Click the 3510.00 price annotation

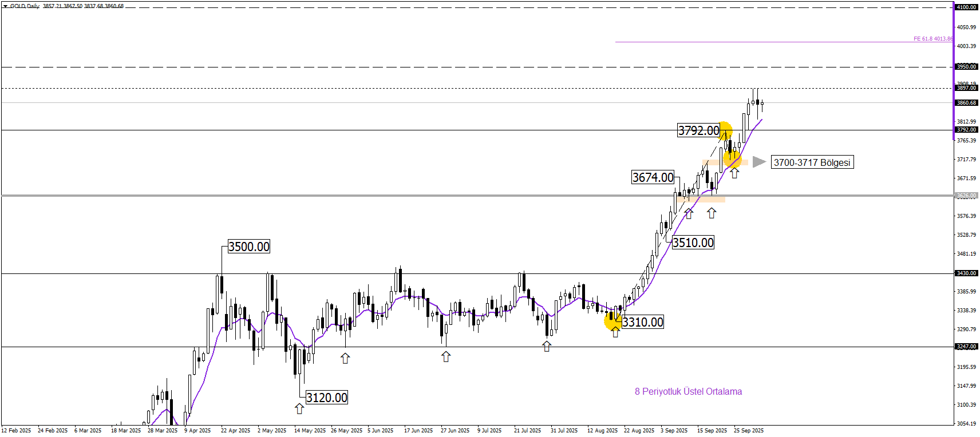point(693,243)
